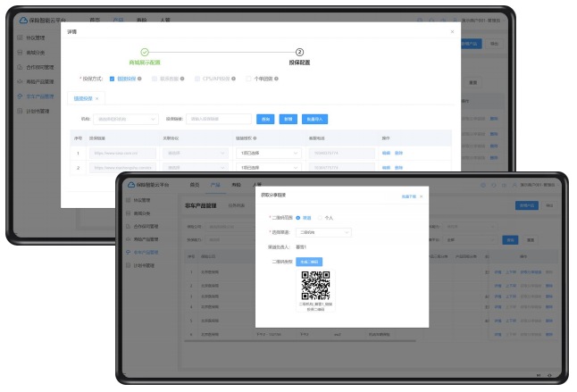This screenshot has width=577, height=392.
Task: Click the 生成二维码 button
Action: click(x=309, y=262)
